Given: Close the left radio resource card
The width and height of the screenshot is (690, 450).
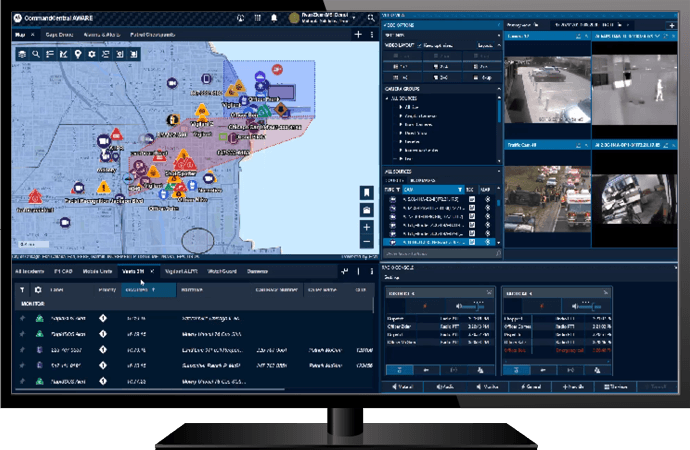Looking at the screenshot, I should [x=489, y=293].
